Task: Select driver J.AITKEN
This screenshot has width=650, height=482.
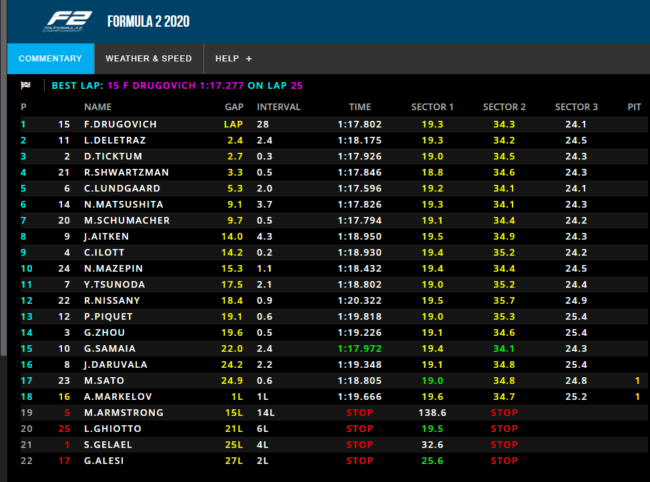Action: tap(107, 237)
